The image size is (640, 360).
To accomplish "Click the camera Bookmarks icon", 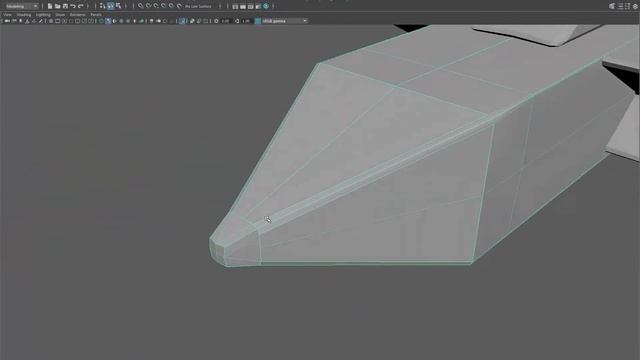I will tap(27, 21).
